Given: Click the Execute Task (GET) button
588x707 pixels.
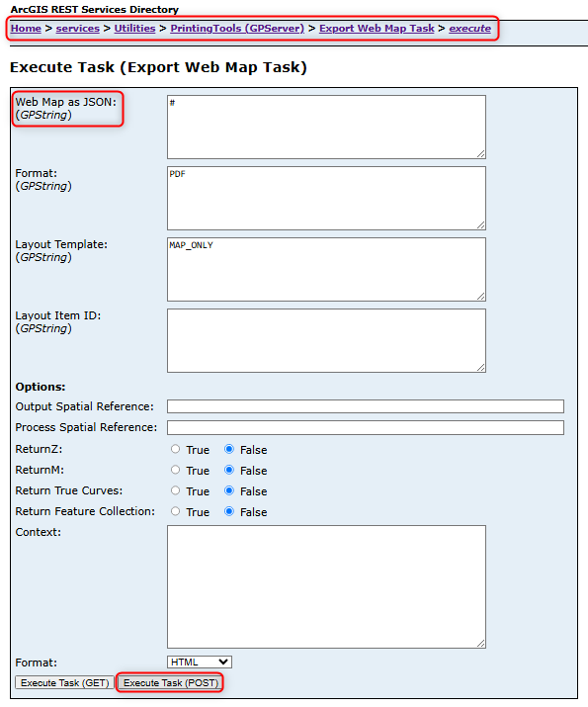Looking at the screenshot, I should (x=65, y=682).
